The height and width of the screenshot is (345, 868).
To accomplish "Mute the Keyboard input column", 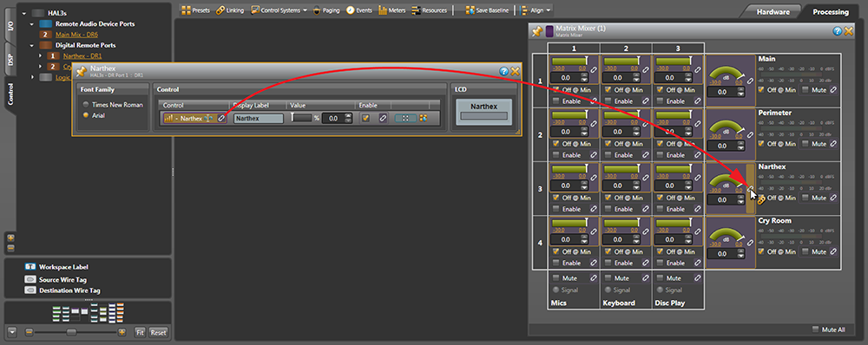I will pos(608,278).
